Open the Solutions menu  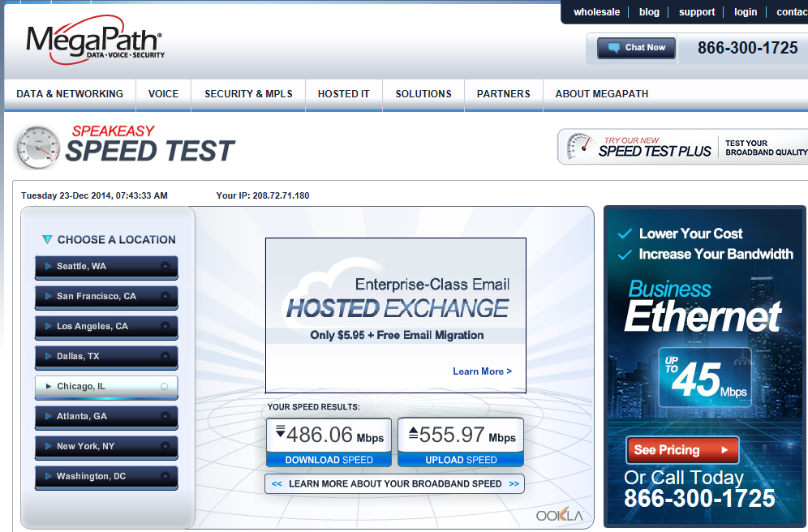423,94
